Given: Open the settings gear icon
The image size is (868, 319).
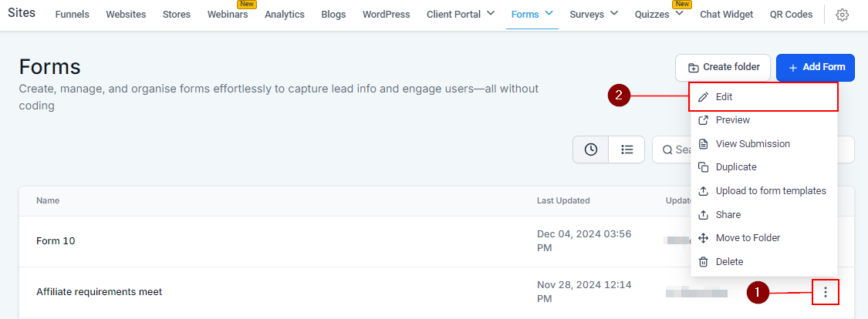Looking at the screenshot, I should point(843,15).
